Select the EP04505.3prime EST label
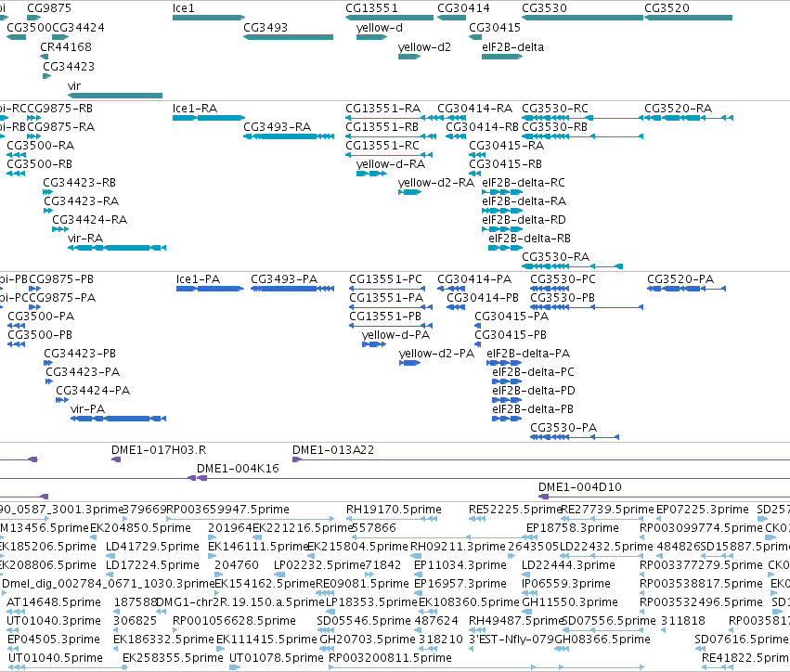Screen dimensions: 790x672 [54, 640]
